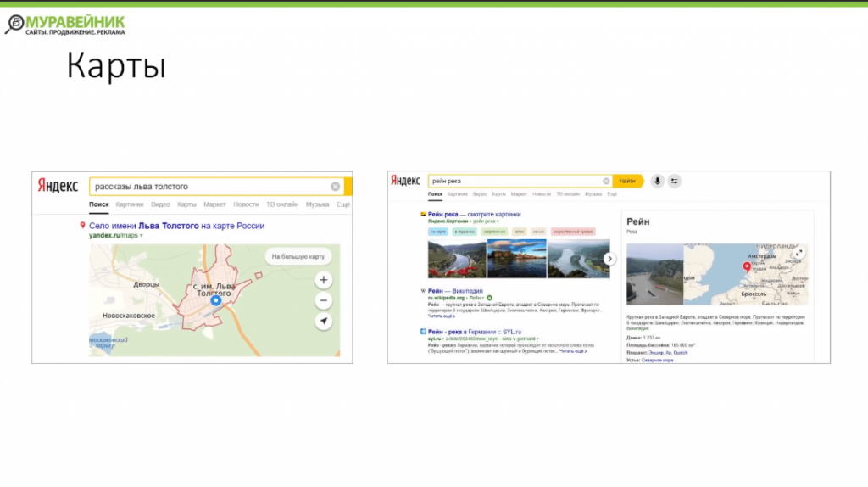
Task: Open Рейн - река в Германии :: SYL.ru
Action: pyautogui.click(x=475, y=332)
